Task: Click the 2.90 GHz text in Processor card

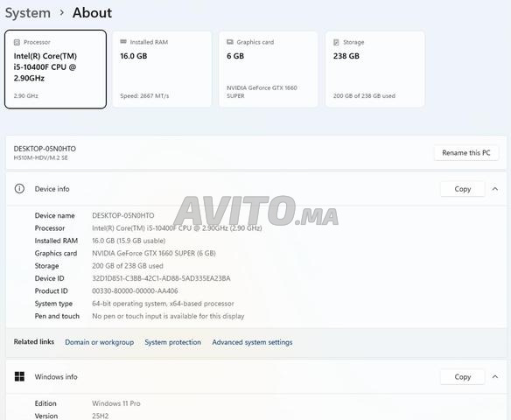Action: (25, 95)
